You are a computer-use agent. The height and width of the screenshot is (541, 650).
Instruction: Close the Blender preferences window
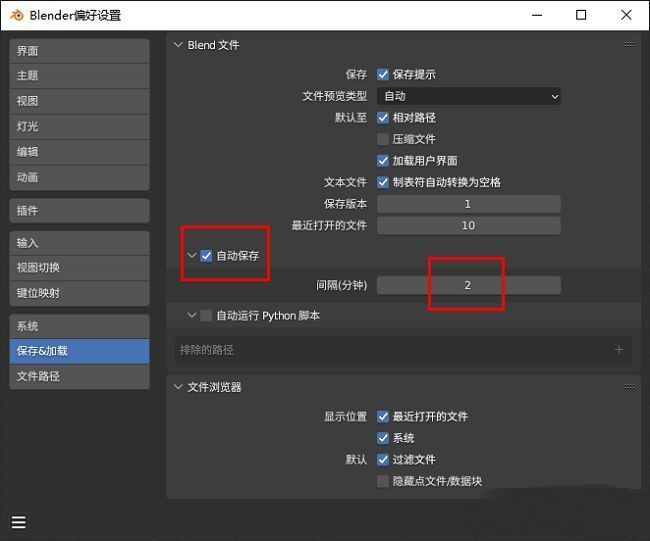[626, 15]
